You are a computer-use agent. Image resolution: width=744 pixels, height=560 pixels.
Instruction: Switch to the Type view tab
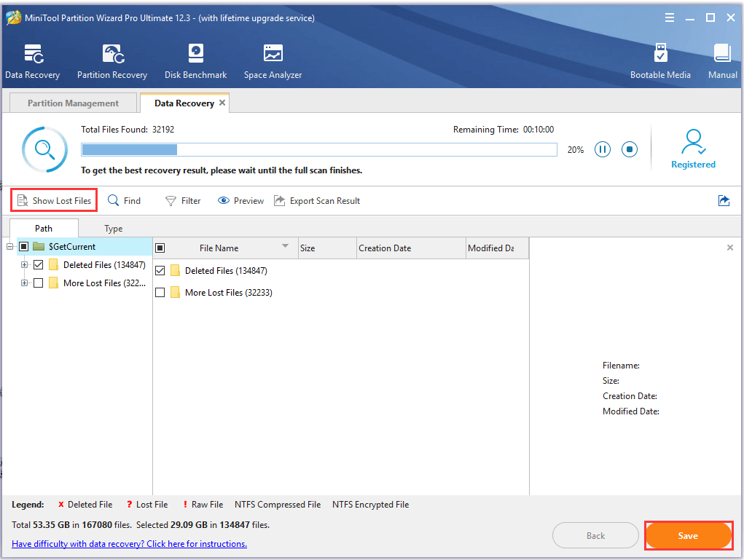coord(114,228)
